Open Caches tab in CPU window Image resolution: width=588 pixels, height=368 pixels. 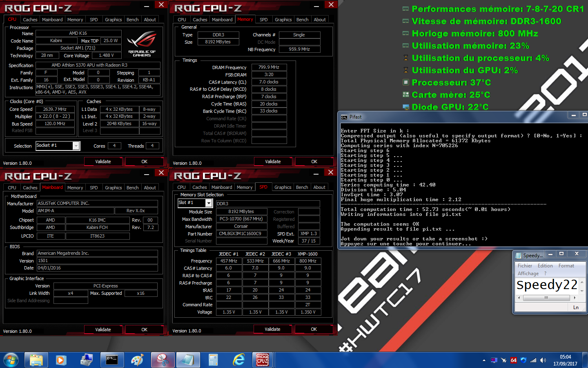[x=30, y=20]
